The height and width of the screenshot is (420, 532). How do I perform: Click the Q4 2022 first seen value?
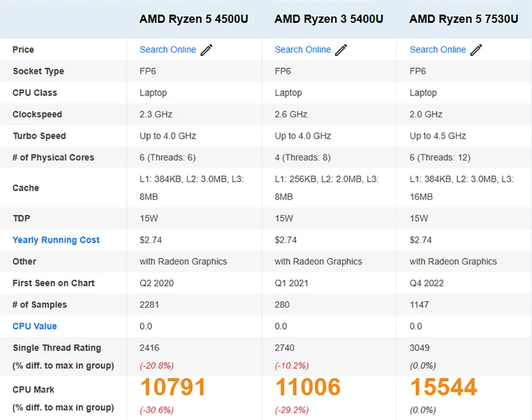pyautogui.click(x=427, y=283)
